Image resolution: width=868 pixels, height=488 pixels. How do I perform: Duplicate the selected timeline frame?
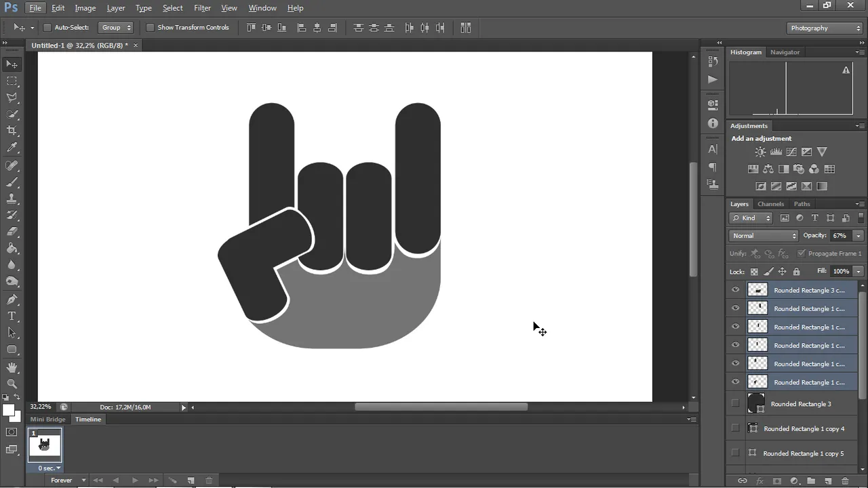tap(191, 480)
